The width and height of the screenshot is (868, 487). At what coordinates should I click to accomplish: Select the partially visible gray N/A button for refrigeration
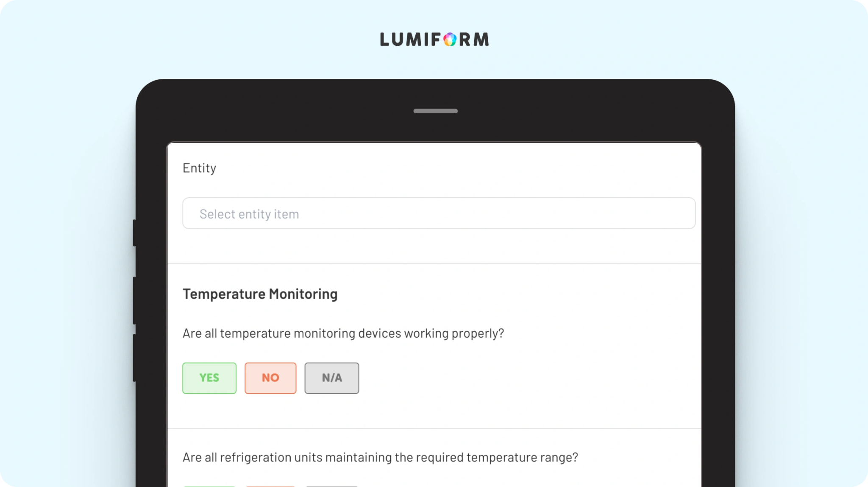click(x=331, y=486)
